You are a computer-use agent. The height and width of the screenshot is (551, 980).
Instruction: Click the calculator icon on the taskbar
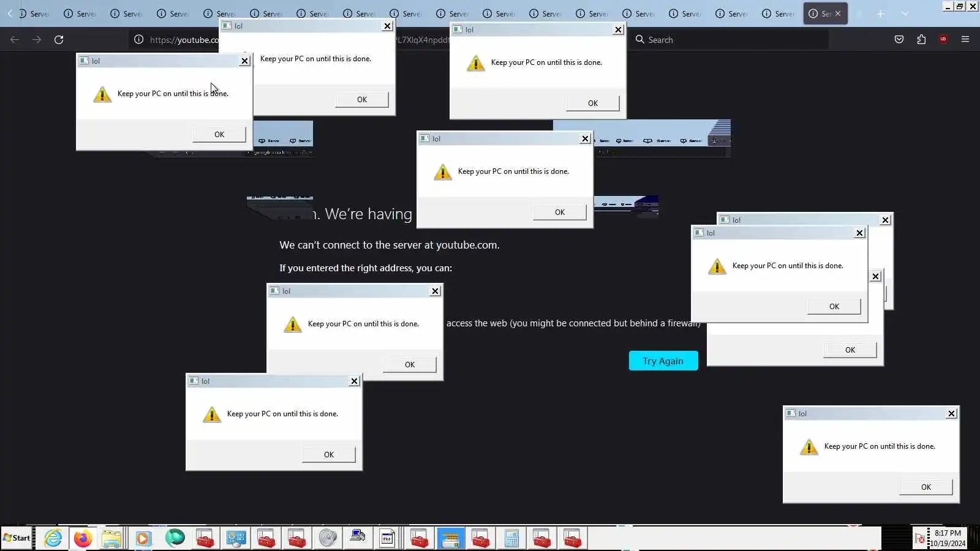click(511, 539)
